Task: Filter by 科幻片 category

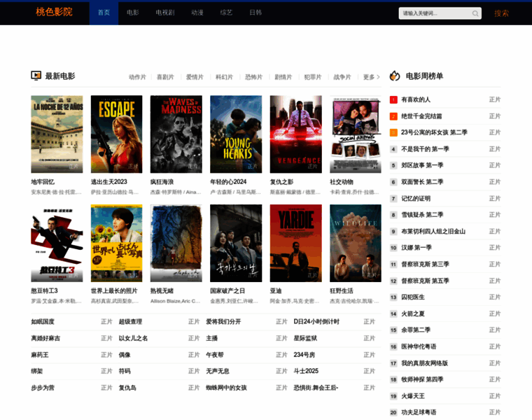Action: [x=224, y=77]
